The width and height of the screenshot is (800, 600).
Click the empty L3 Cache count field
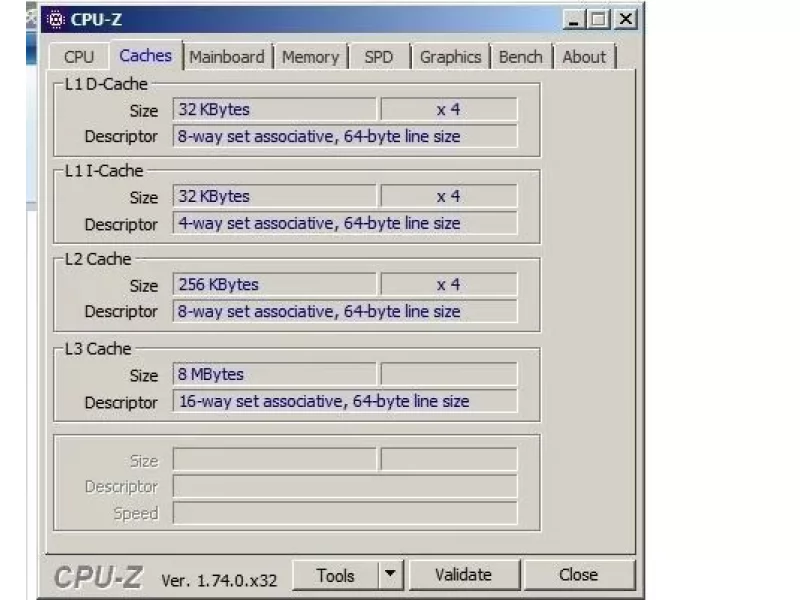click(x=449, y=374)
